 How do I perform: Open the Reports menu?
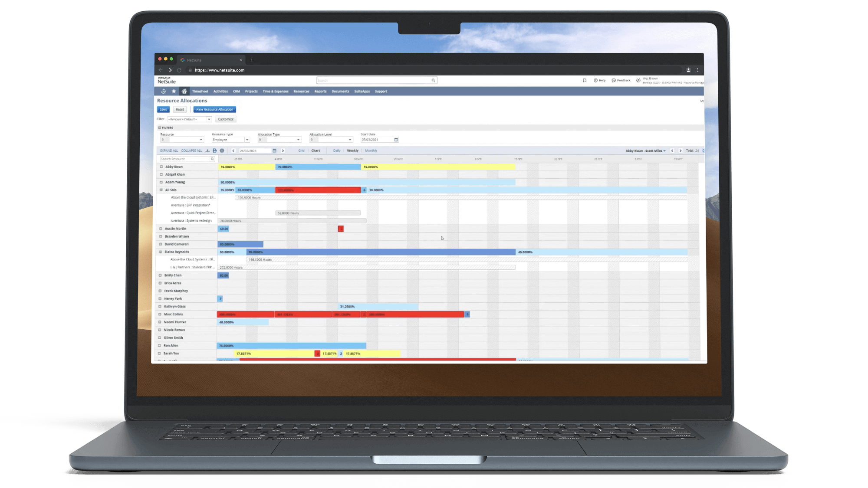click(x=320, y=91)
